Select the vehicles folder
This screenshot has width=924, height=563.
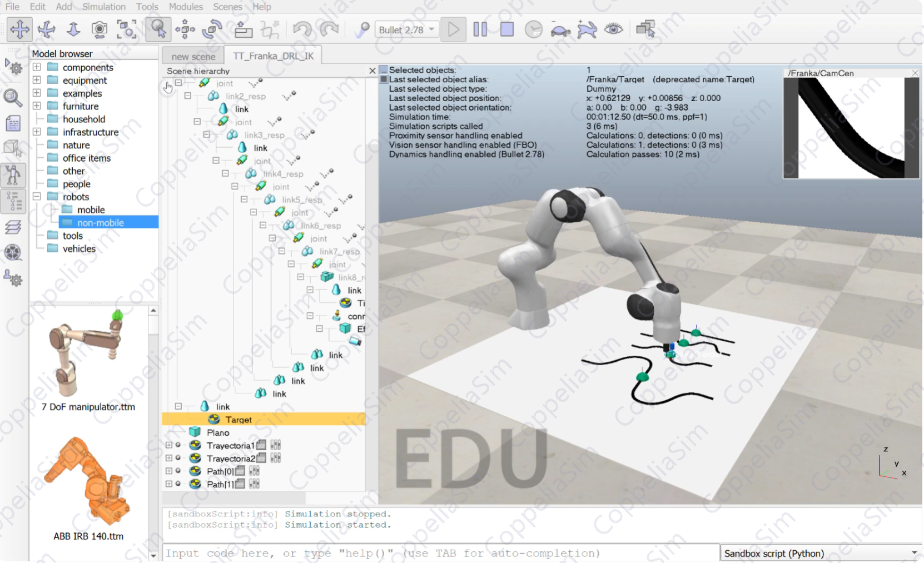pos(79,248)
